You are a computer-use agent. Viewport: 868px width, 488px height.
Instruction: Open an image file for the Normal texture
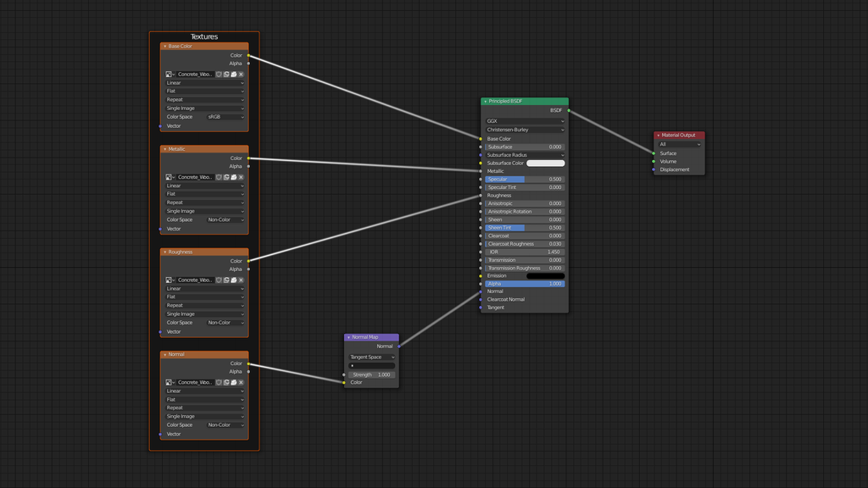(235, 382)
